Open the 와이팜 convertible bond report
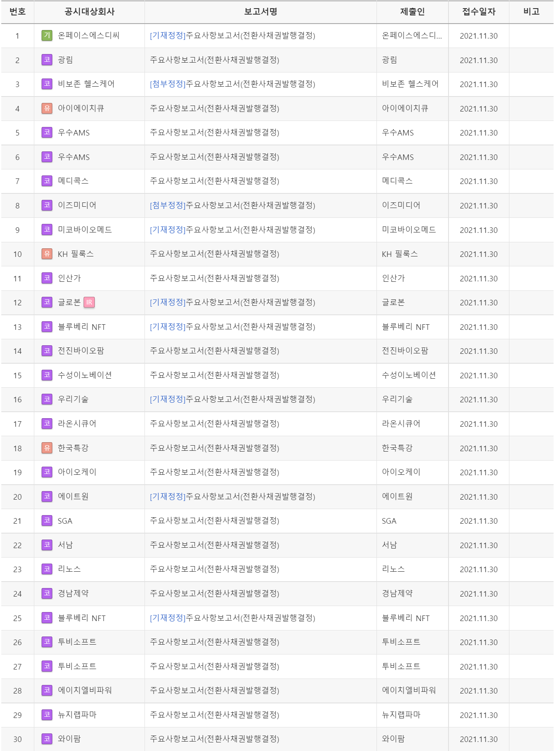 click(214, 739)
